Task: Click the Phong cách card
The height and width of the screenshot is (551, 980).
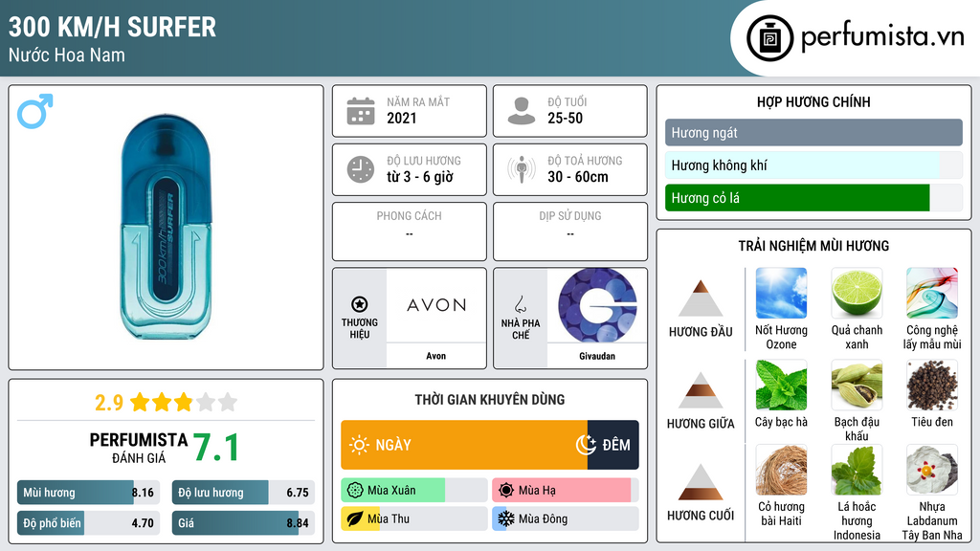Action: [410, 231]
